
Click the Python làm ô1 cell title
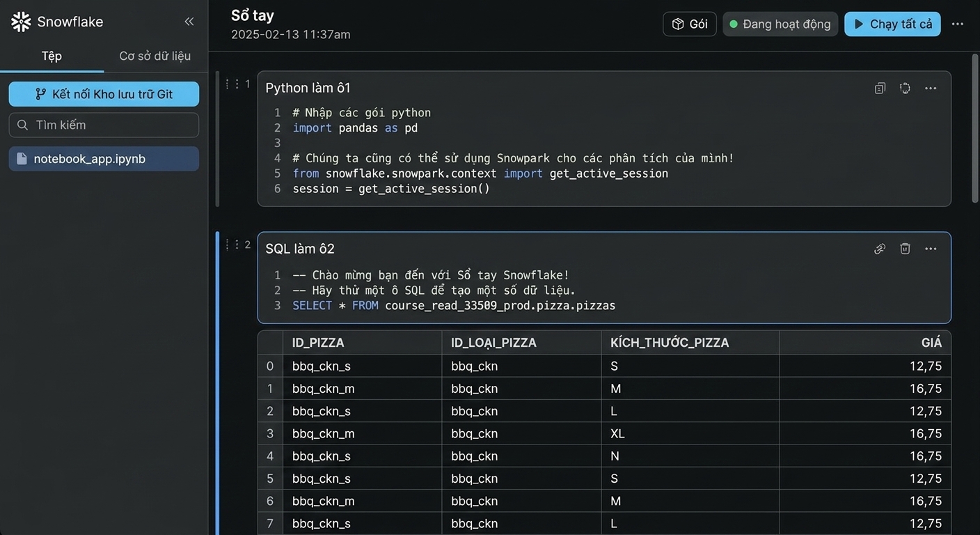[x=308, y=88]
